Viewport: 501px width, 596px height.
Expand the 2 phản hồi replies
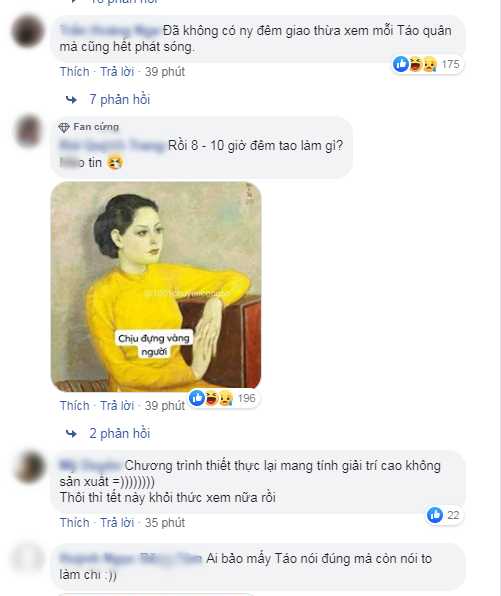(x=119, y=434)
